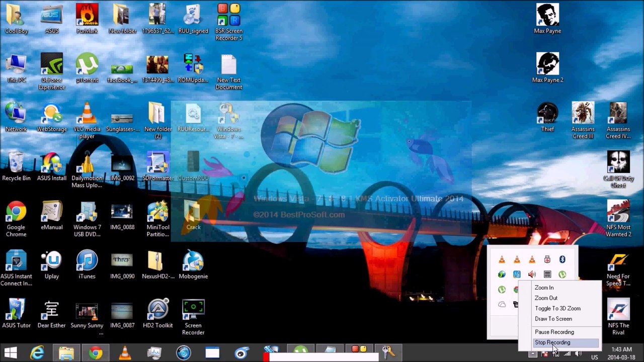Select NFS Most Wanted 2 shortcut

618,219
